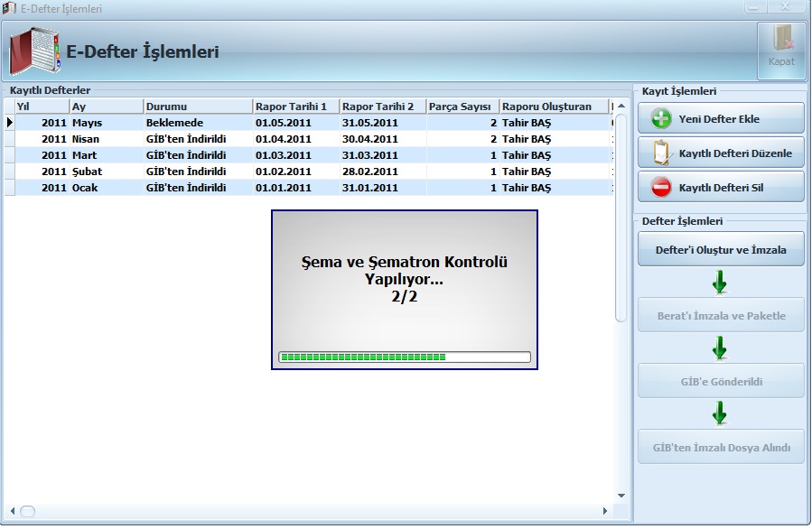Select the Mayıs month cell

point(107,123)
